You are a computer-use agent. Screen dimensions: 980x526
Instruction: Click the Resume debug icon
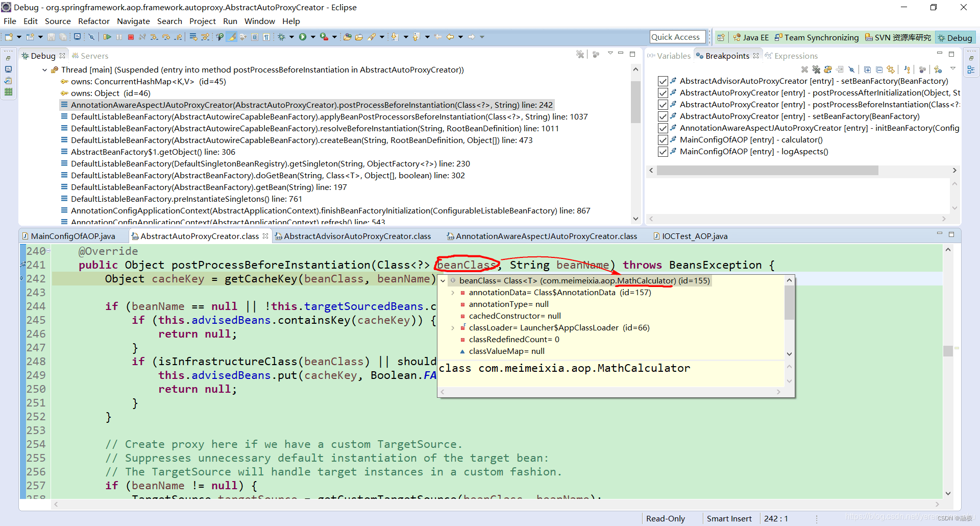pos(108,37)
